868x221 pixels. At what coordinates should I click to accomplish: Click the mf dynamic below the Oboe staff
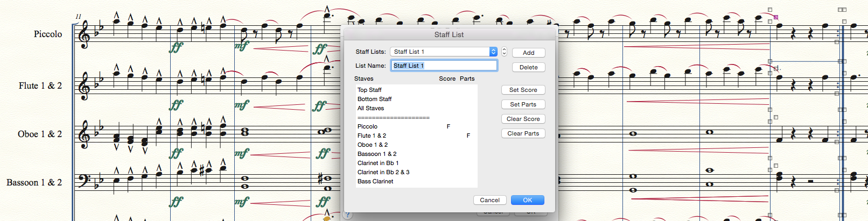(x=242, y=153)
